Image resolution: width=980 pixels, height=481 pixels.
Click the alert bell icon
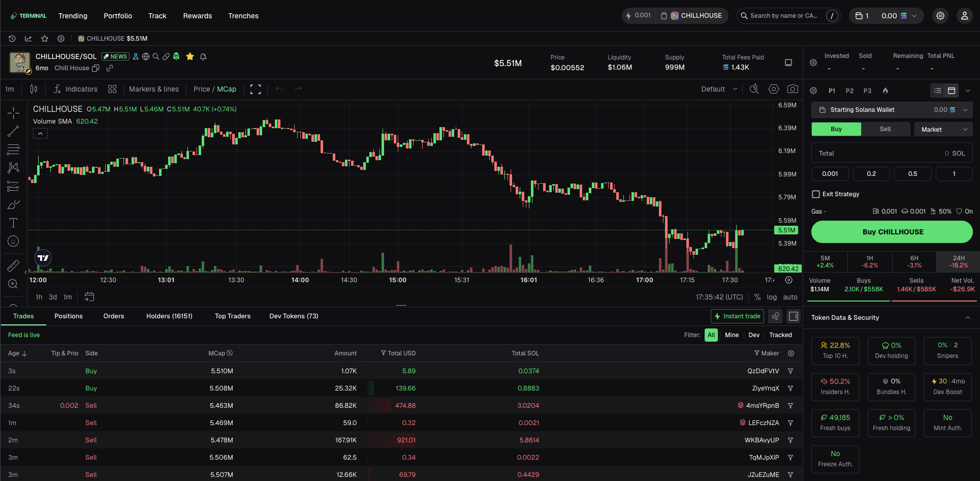(x=203, y=56)
